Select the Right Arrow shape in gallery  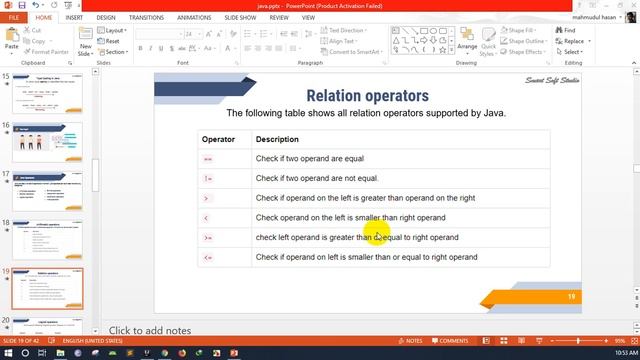pos(424,40)
